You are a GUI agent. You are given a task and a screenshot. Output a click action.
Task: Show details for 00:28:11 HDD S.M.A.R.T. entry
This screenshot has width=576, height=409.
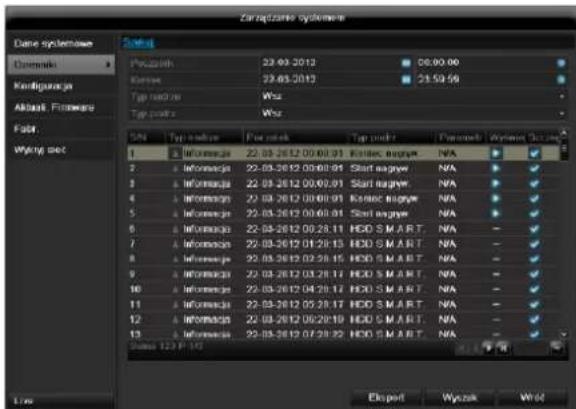tap(534, 229)
